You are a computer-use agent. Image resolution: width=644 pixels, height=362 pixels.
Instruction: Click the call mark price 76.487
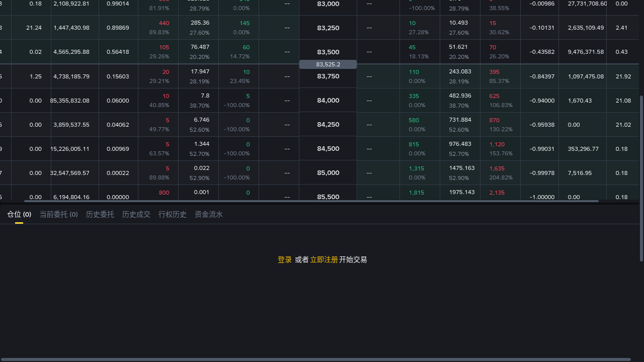[x=200, y=47]
